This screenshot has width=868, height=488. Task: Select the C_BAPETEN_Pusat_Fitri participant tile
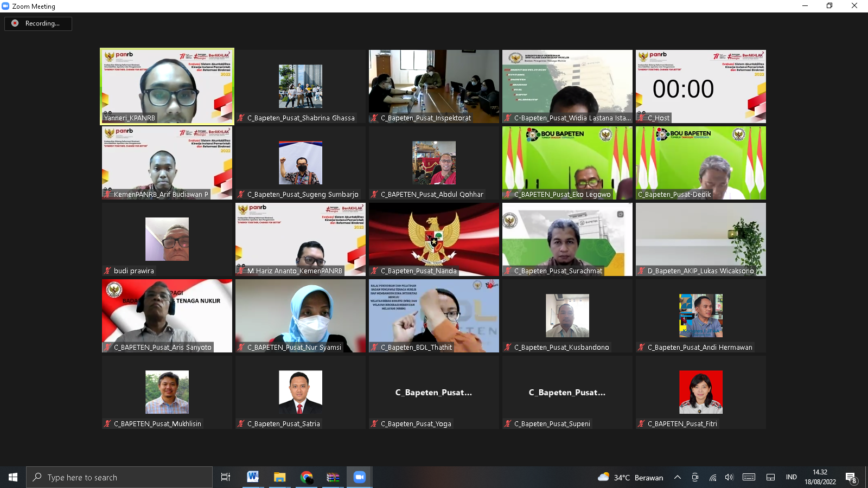pyautogui.click(x=700, y=392)
